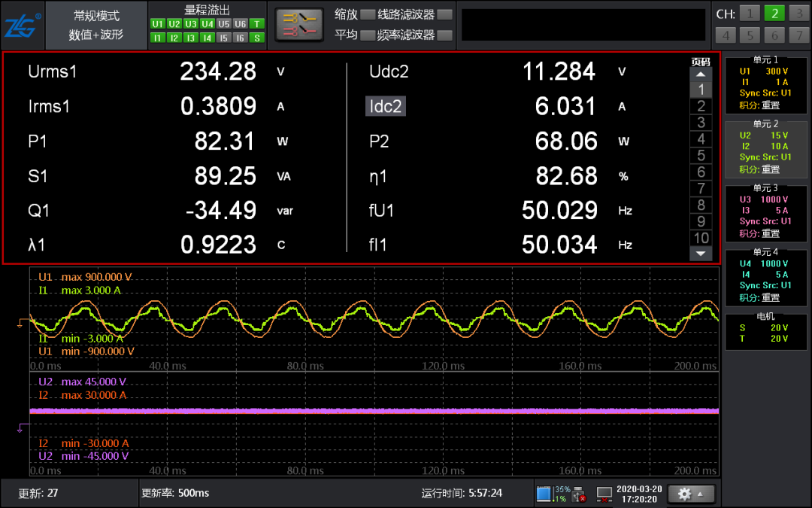
Task: Toggle the 缩放 (zoom) indicator
Action: [x=367, y=14]
